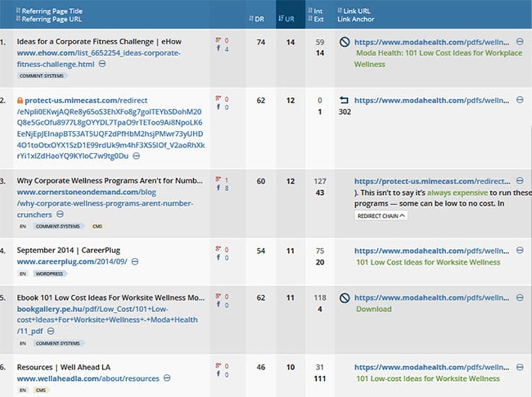Open dropdown next to link URL in row 5

[x=520, y=297]
